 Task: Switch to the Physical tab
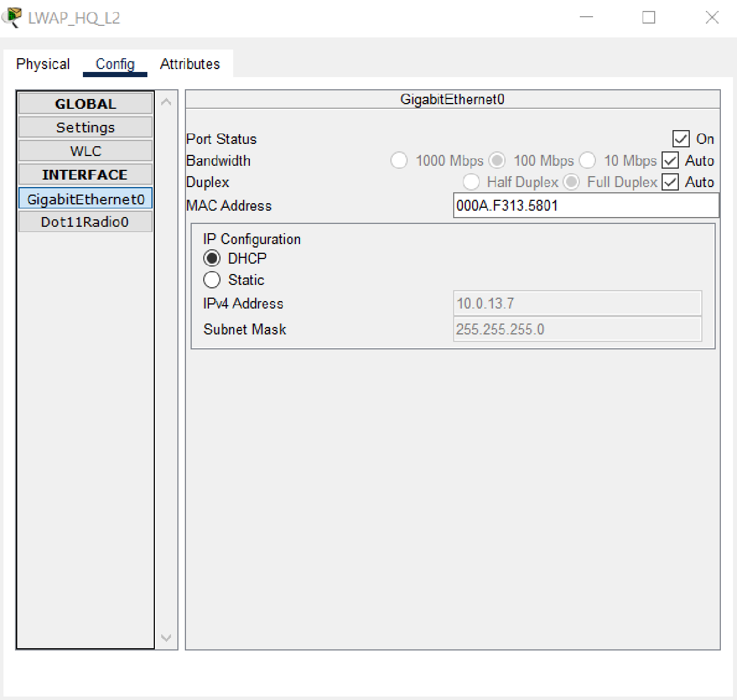click(x=43, y=64)
